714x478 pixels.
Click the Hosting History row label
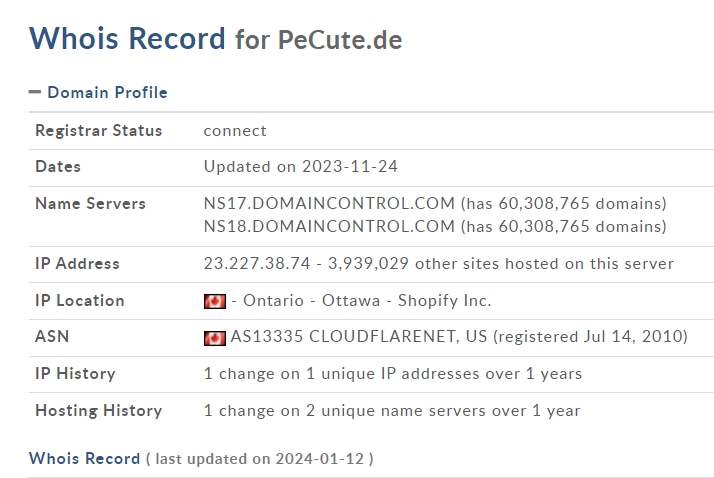point(98,411)
